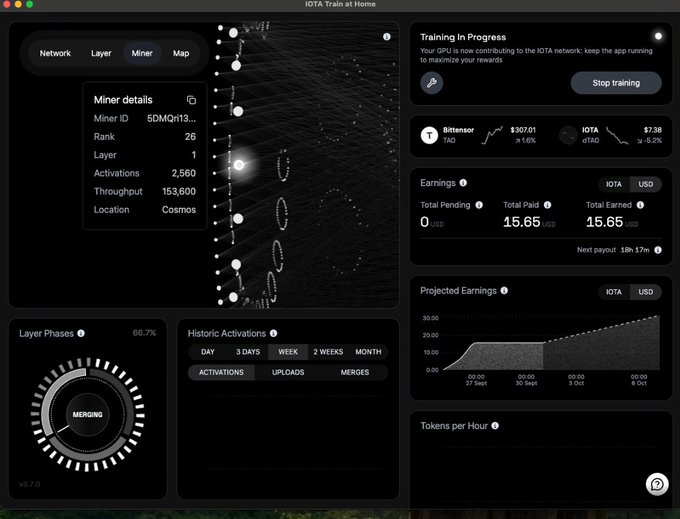The image size is (680, 519).
Task: Switch Projected Earnings to IOTA
Action: tap(614, 292)
